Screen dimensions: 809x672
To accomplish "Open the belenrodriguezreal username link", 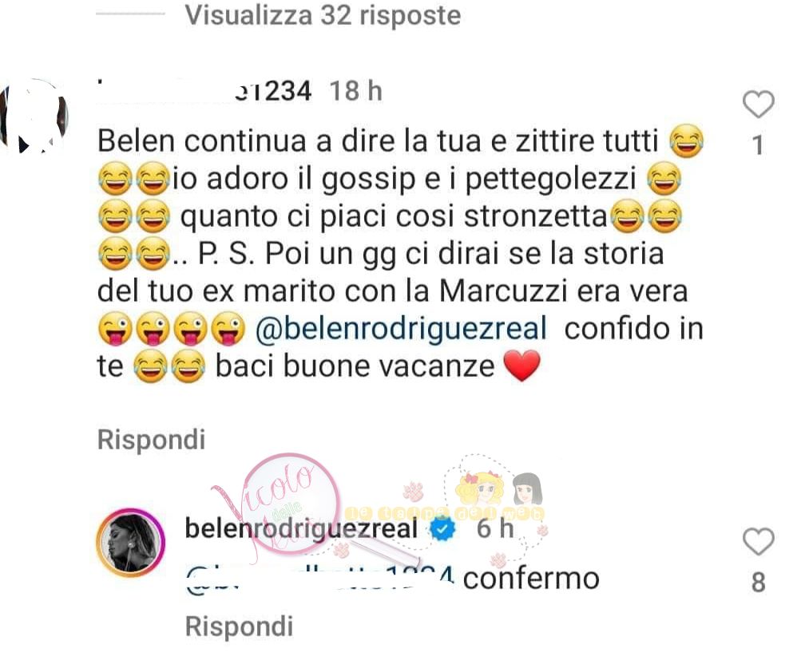I will pos(301,528).
